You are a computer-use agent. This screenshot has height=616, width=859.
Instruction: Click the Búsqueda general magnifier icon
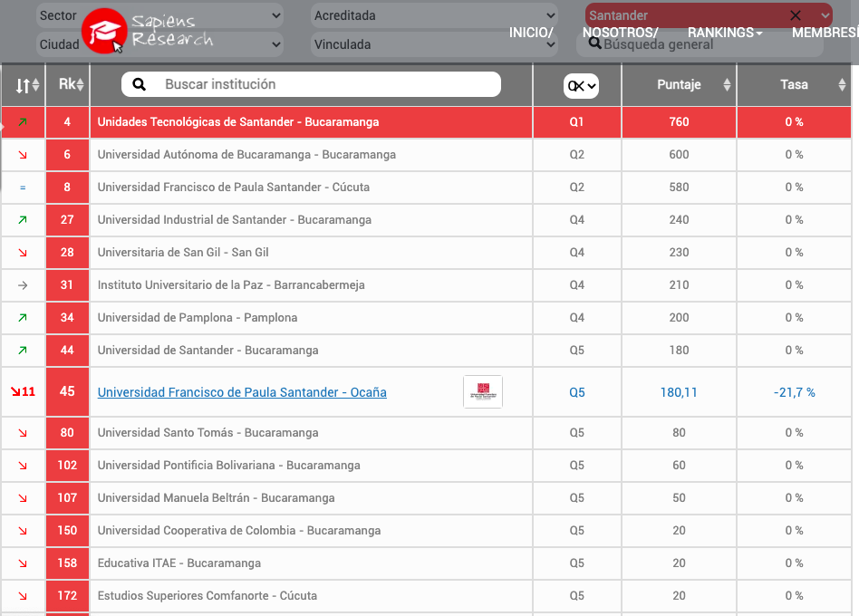pos(595,43)
